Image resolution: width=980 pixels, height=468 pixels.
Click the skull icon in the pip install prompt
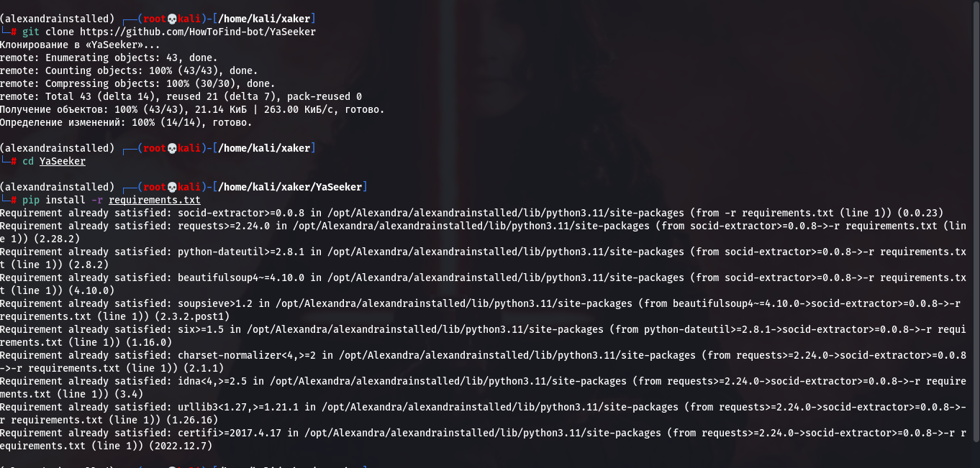[x=171, y=187]
